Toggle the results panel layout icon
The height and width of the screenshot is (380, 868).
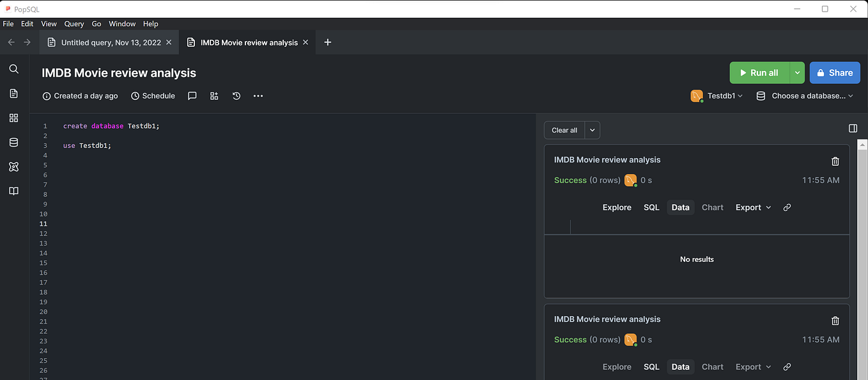point(853,129)
